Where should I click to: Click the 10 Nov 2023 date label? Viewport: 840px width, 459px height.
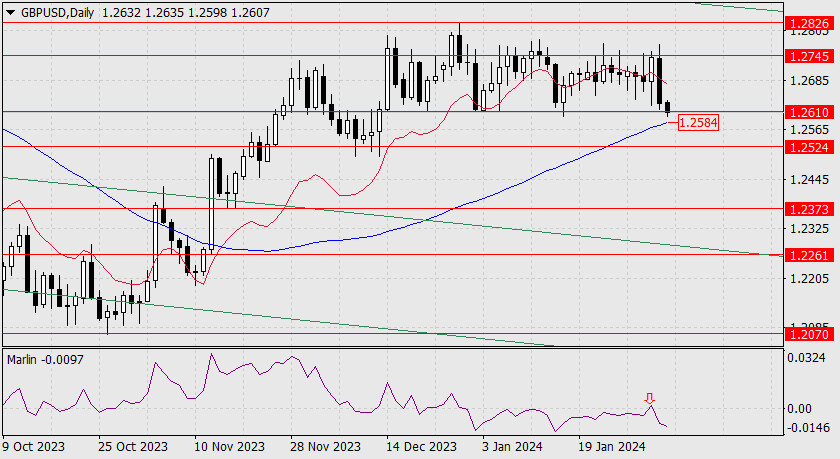coord(229,446)
